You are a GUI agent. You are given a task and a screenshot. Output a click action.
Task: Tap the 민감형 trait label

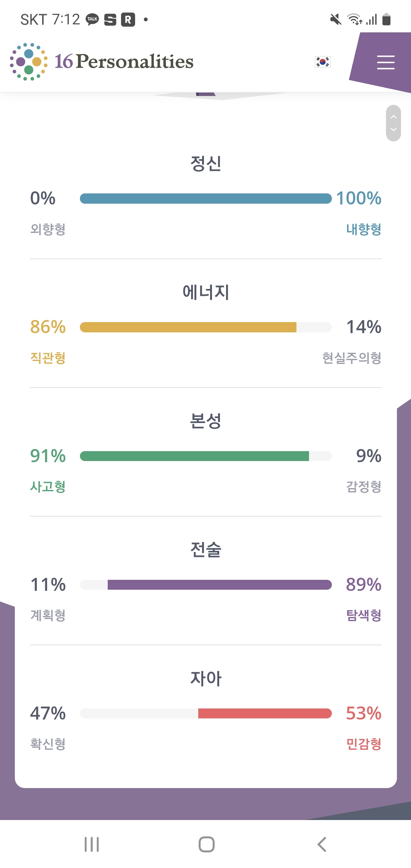click(363, 744)
